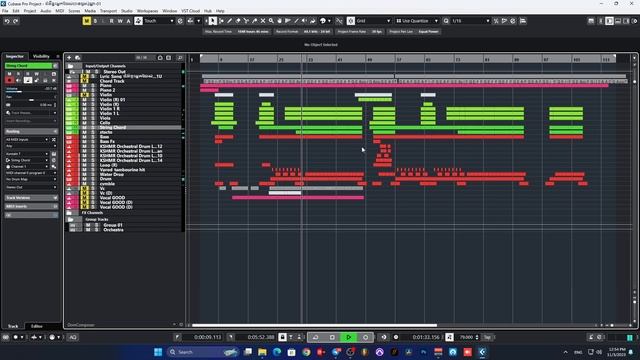
Task: Mute the Piano track
Action: tap(84, 86)
